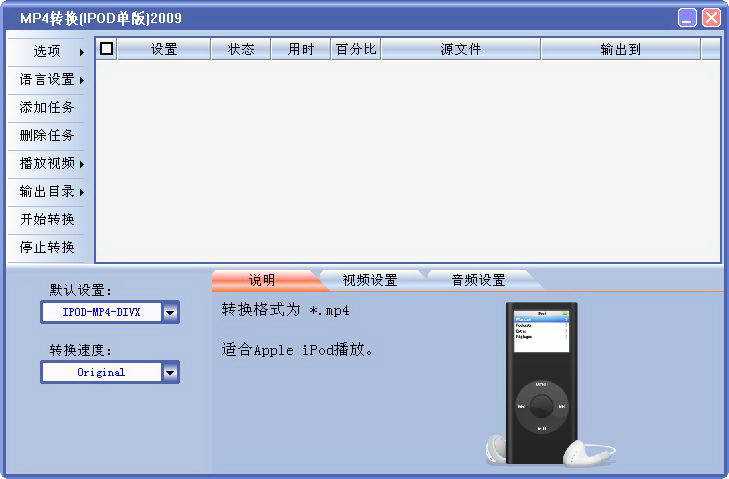Toggle the select-all checkbox in table header
This screenshot has height=479, width=729.
point(106,48)
